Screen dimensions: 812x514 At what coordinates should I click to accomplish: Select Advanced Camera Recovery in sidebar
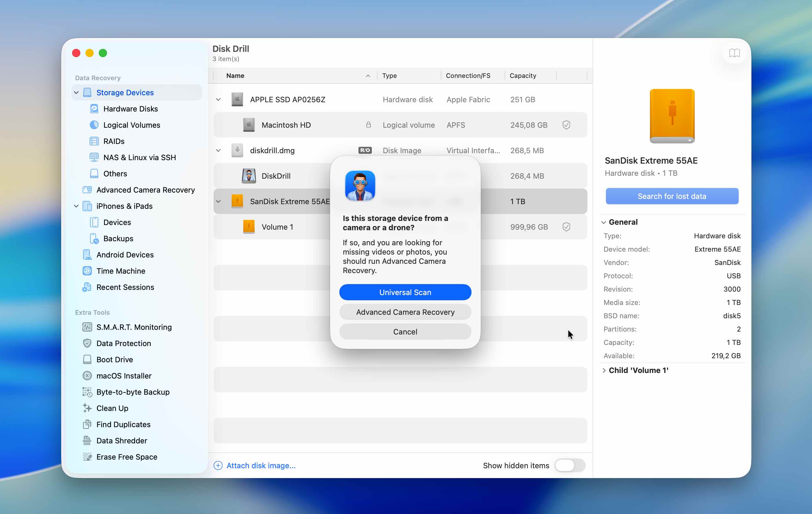[x=145, y=190]
